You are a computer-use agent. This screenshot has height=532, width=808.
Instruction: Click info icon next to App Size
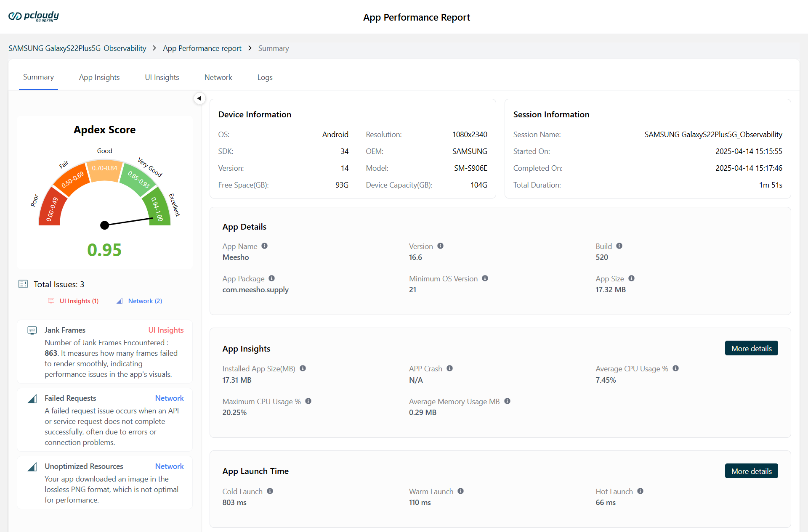tap(631, 278)
